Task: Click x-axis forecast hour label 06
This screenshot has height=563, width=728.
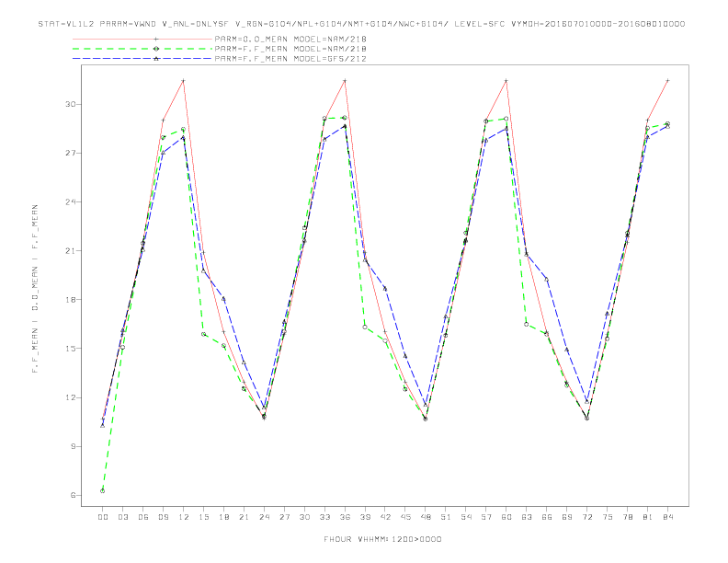Action: [143, 517]
